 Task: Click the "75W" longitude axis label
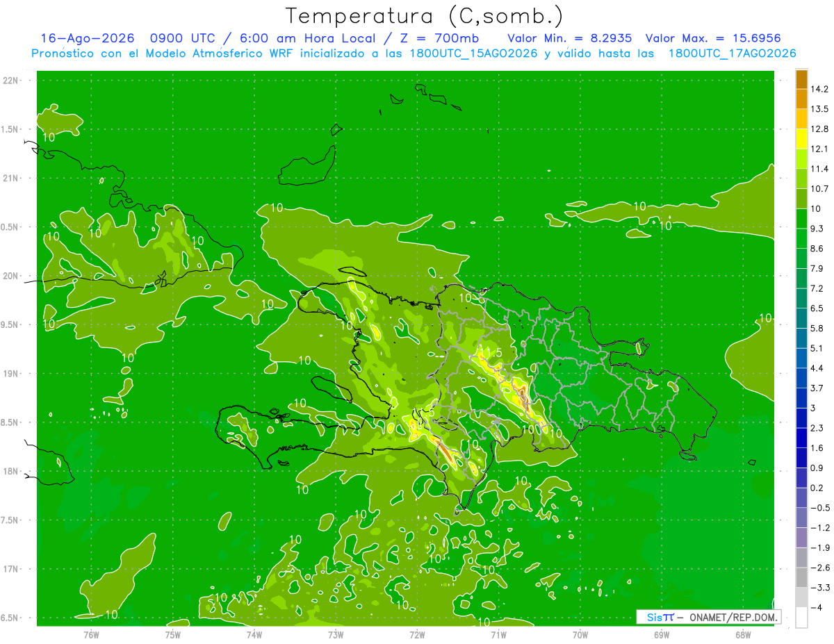point(173,634)
